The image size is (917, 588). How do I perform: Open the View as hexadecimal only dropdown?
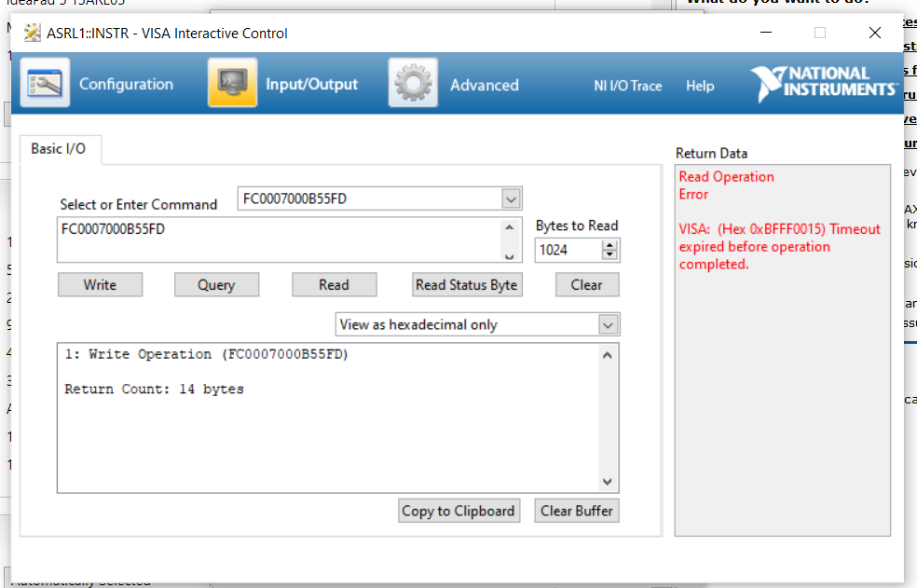pos(609,324)
